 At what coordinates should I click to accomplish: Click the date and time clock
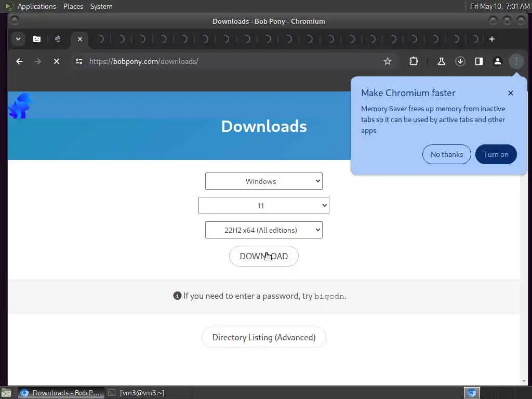pyautogui.click(x=499, y=6)
